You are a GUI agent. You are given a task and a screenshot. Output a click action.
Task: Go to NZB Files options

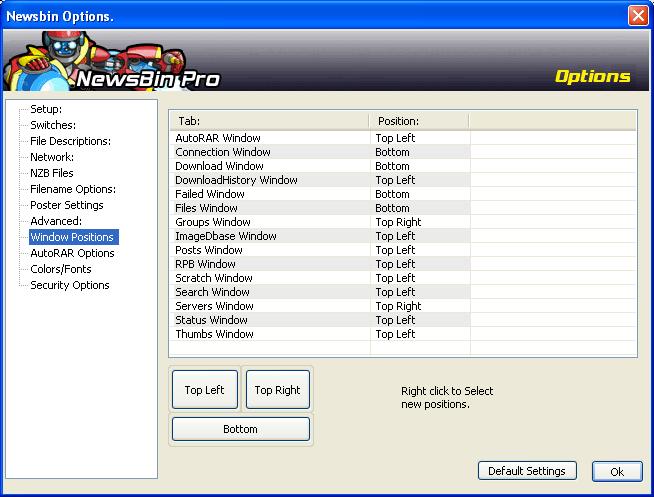click(52, 173)
